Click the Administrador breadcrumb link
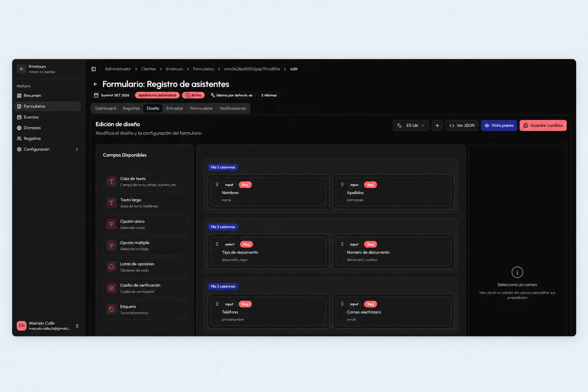 pos(118,69)
